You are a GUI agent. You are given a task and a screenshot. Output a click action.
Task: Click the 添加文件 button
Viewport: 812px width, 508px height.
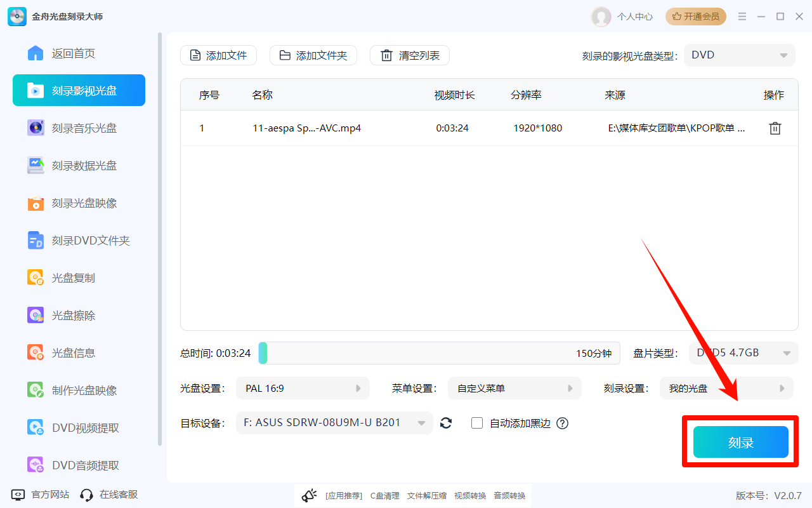(218, 55)
